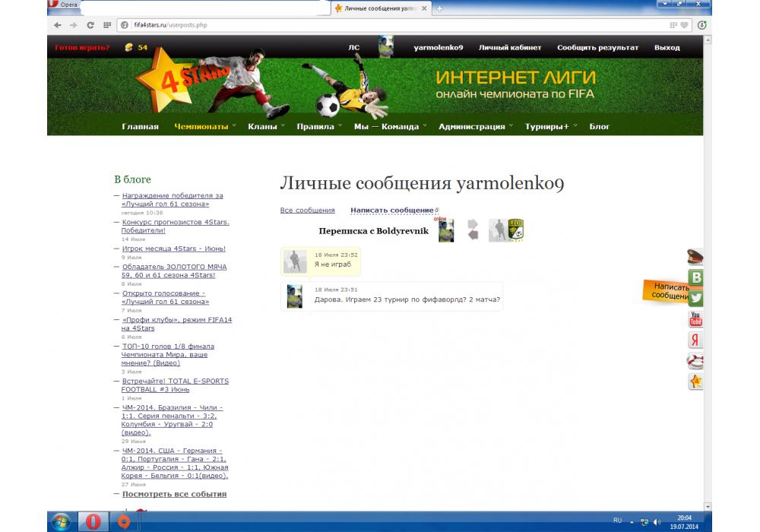Screen dimensions: 760x532
Task: Click the Twitter bird sidebar icon
Action: point(695,298)
